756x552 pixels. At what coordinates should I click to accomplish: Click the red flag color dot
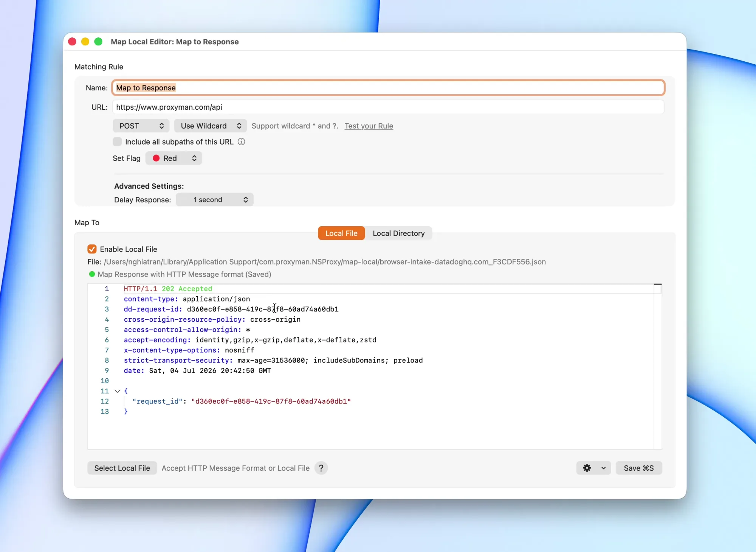[x=156, y=158]
